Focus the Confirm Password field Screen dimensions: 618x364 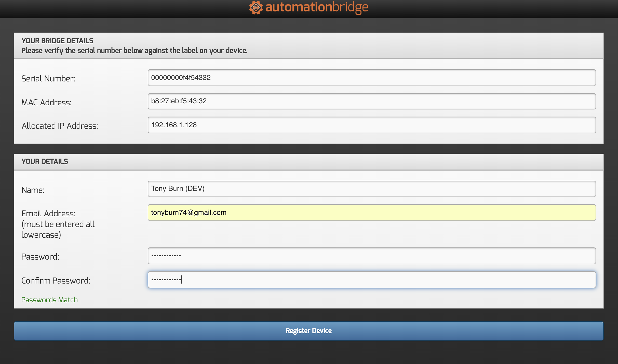(371, 280)
